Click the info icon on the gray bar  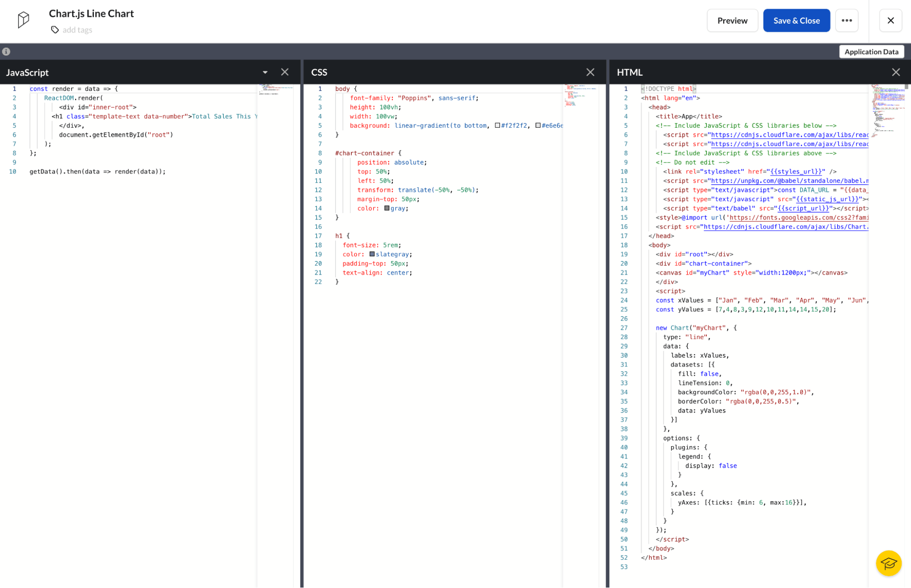6,52
